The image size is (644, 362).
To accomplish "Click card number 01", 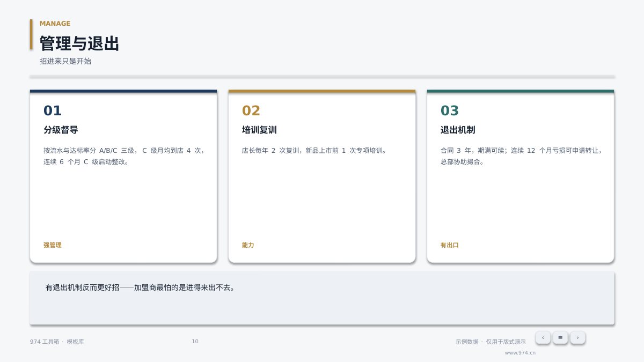I will [53, 111].
